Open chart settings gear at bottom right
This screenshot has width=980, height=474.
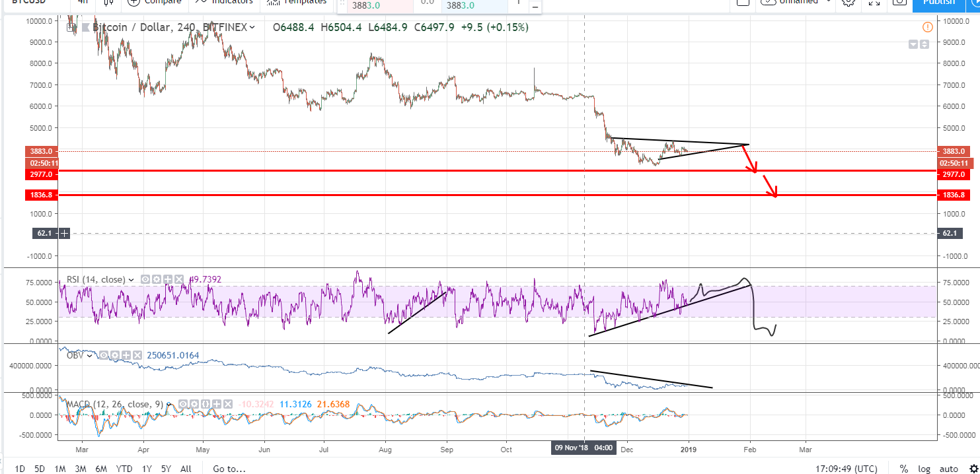[x=973, y=469]
